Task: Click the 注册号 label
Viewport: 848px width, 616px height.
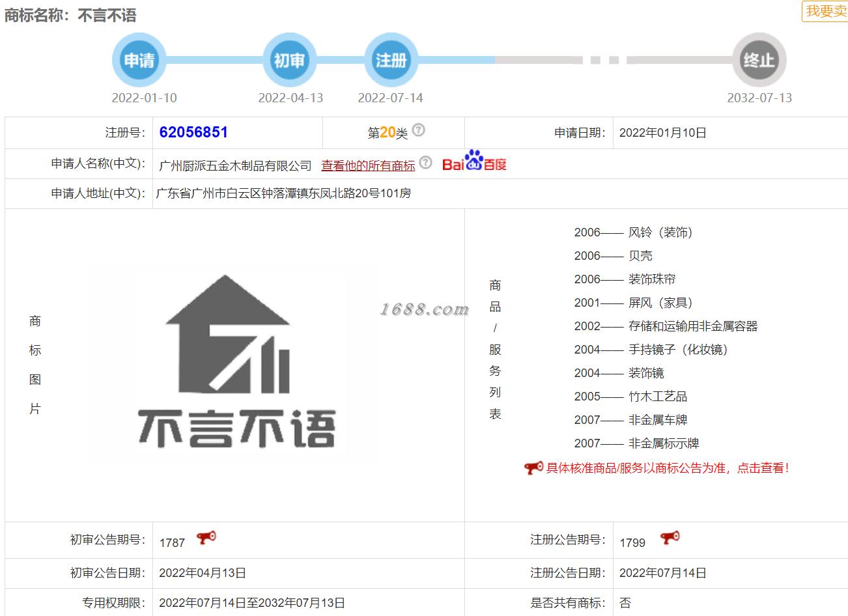Action: coord(126,133)
